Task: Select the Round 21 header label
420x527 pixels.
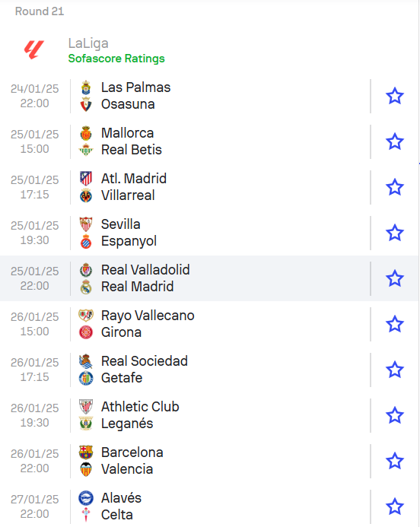Action: point(40,11)
